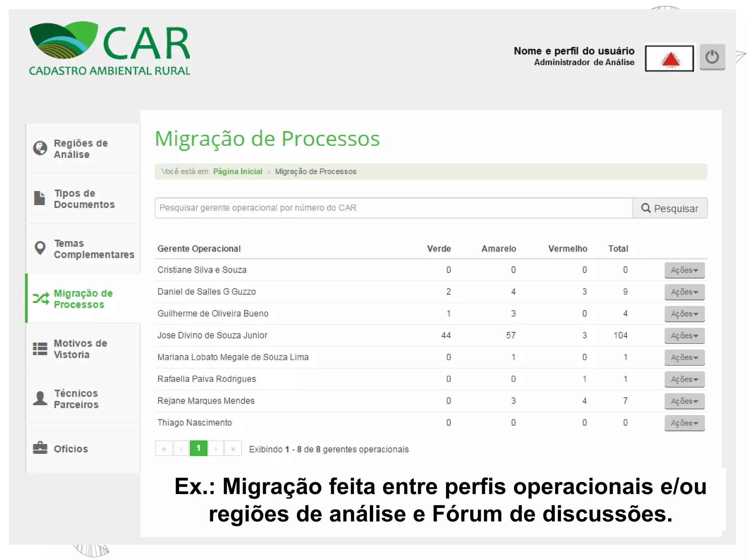Click the power logout icon

coord(712,57)
